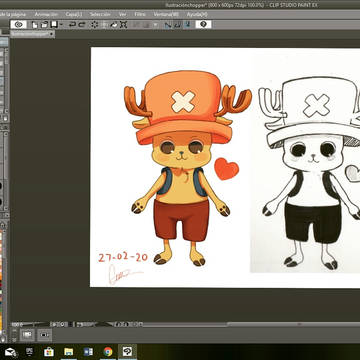Click the Save icon in command bar
Screen dimensions: 360x360
(54, 24)
